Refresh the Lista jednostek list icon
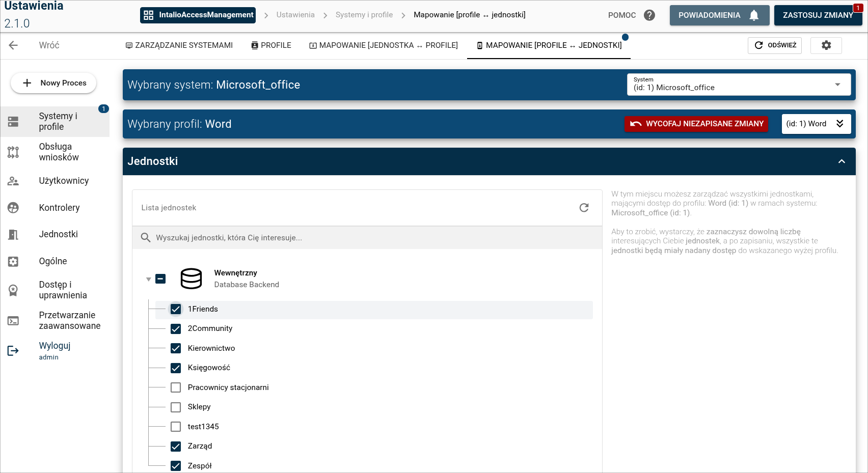Viewport: 868px width, 473px height. tap(584, 208)
